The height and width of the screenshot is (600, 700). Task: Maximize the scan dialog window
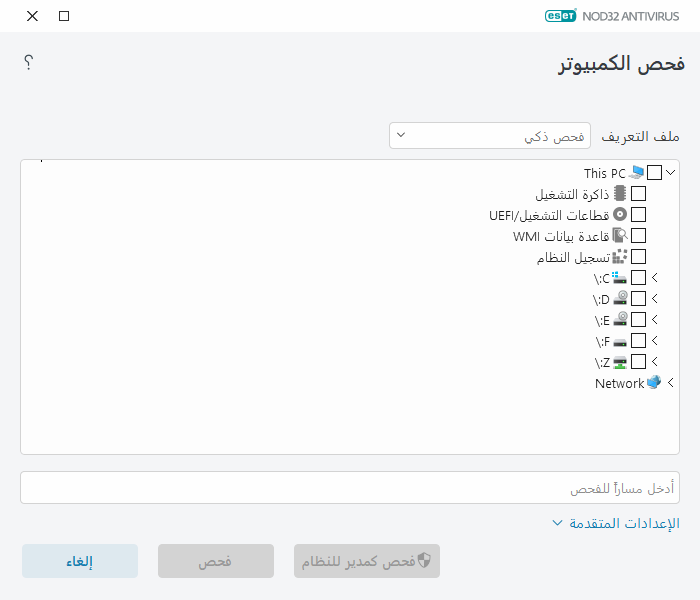click(x=64, y=16)
